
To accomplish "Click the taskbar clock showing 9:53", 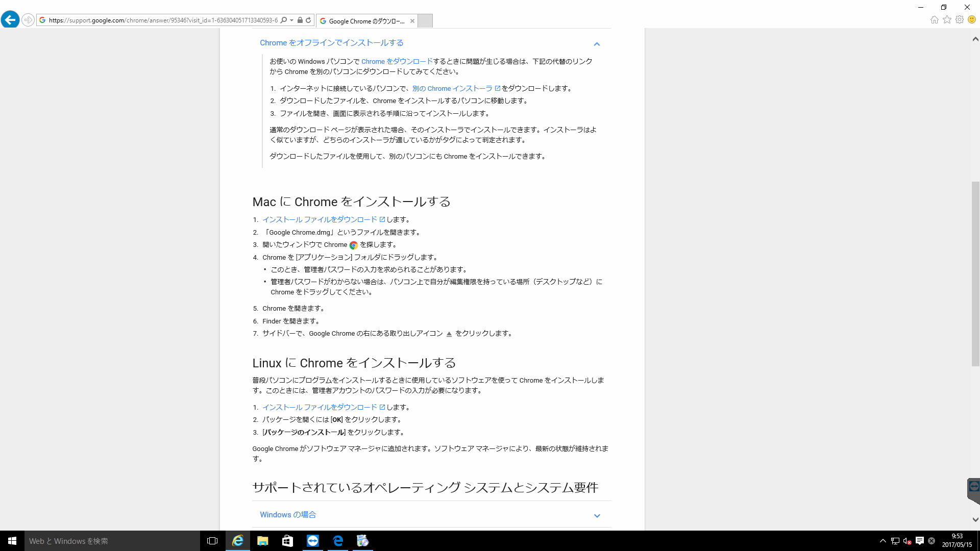I will [957, 541].
